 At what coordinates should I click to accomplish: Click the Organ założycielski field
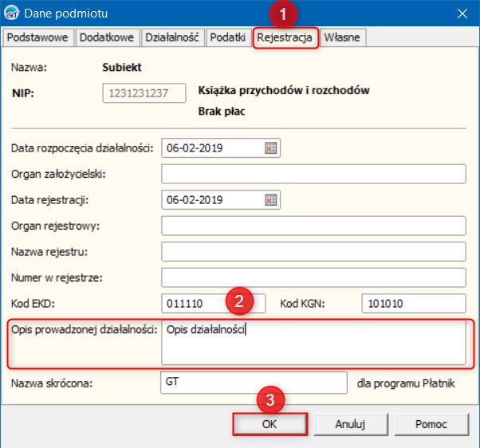[314, 174]
